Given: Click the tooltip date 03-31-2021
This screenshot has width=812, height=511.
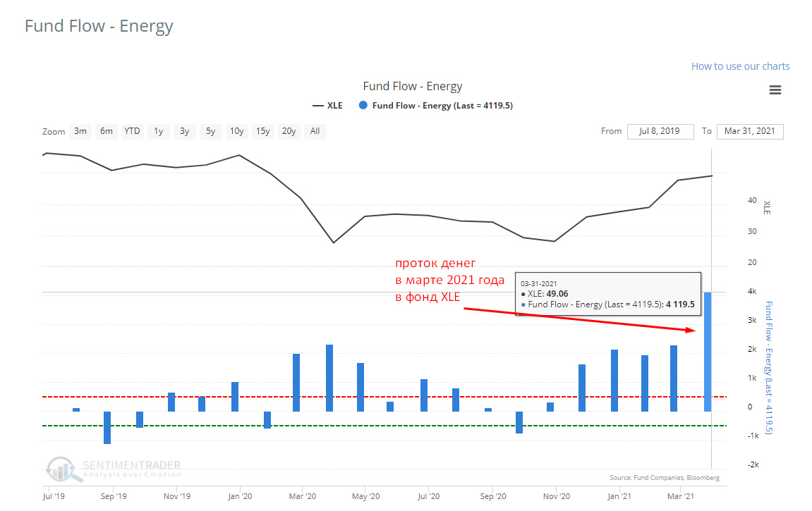Looking at the screenshot, I should tap(538, 283).
